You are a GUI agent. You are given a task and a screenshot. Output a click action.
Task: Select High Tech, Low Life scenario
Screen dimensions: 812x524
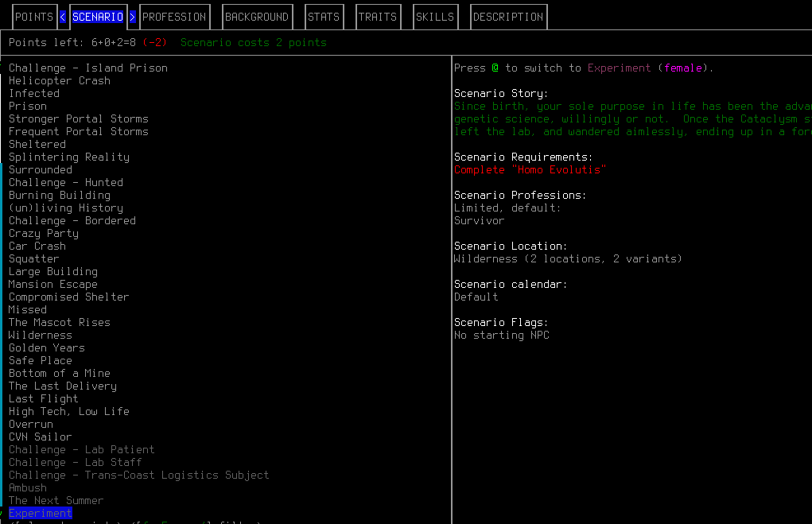pos(69,412)
